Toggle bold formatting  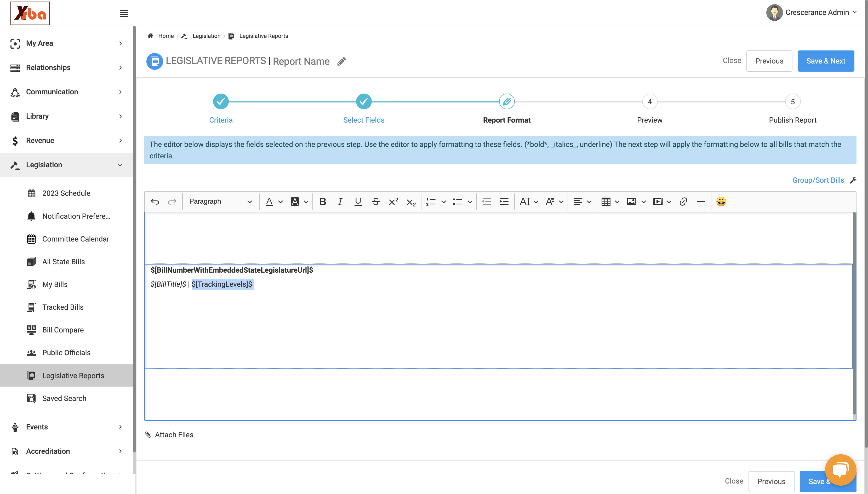[x=323, y=202]
